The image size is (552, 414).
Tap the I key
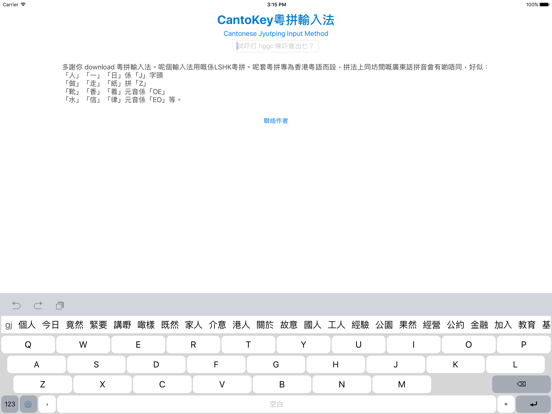414,345
